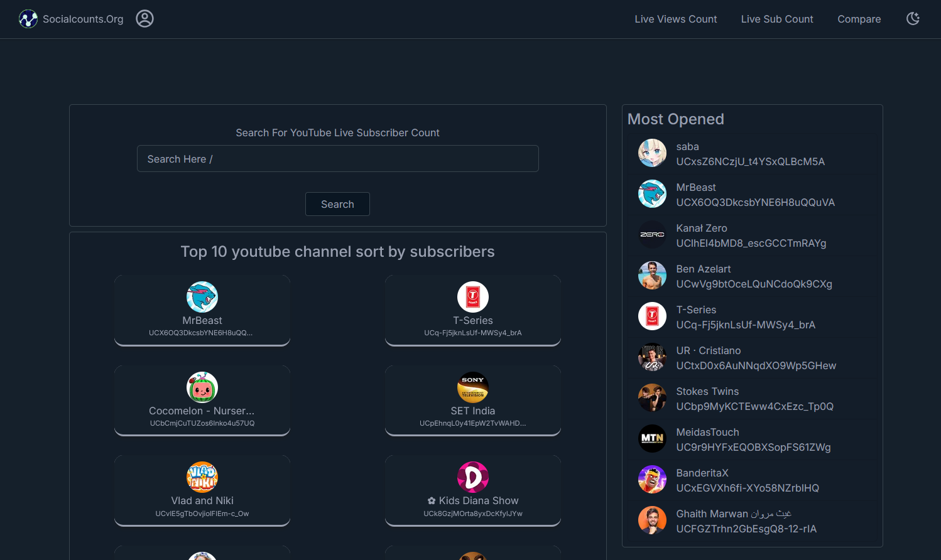Select MrBeast name in Top 10 card
The width and height of the screenshot is (941, 560).
[202, 320]
